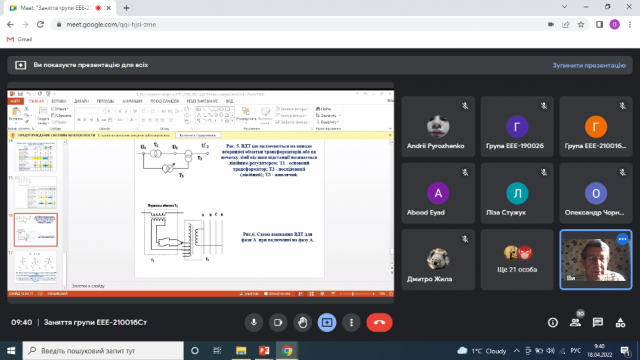Open activities panel icon
The height and width of the screenshot is (360, 640).
620,322
